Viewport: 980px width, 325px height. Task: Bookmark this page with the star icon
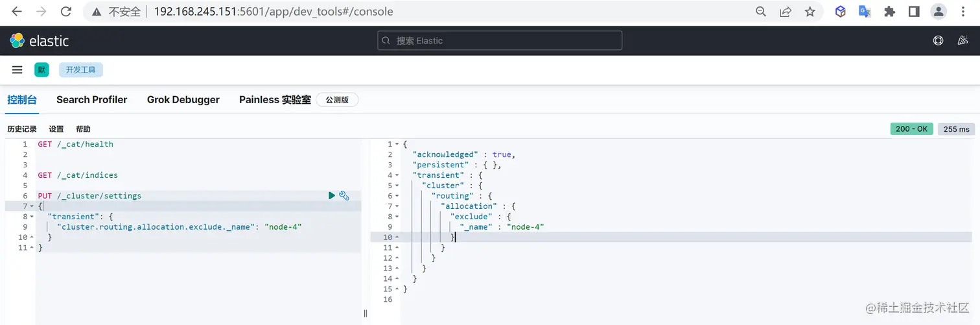click(x=810, y=12)
